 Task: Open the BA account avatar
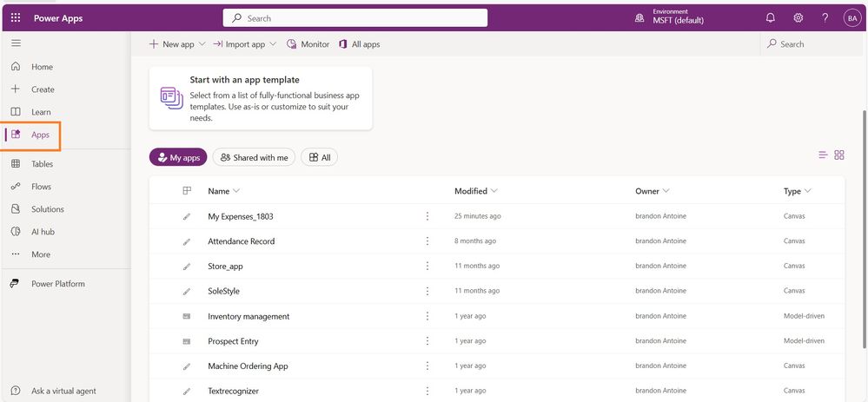[851, 18]
